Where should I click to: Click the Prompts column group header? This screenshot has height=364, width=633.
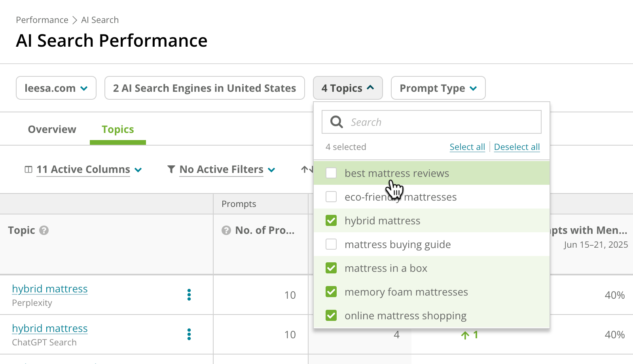[239, 204]
